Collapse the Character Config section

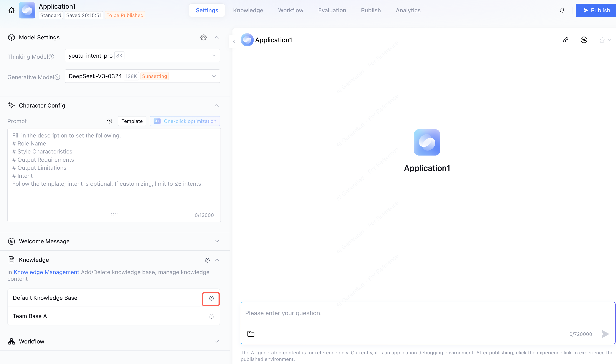point(217,105)
